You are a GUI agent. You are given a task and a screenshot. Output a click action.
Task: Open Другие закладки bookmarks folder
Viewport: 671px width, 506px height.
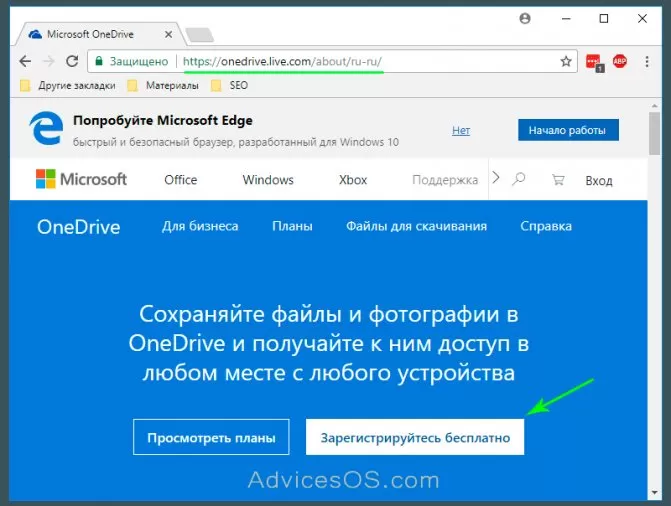tap(68, 85)
